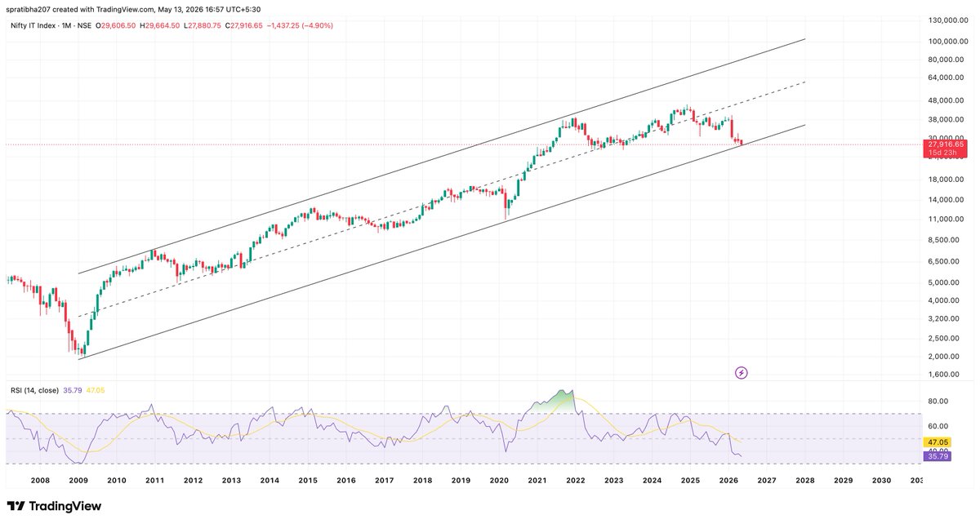Click the 2026 label on time axis
Screen dimensions: 980x524
point(728,482)
